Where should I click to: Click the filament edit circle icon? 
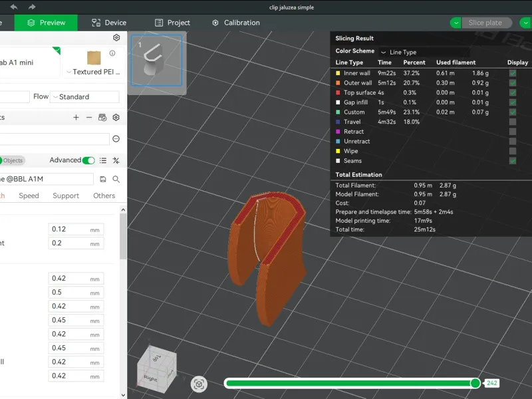click(x=116, y=139)
